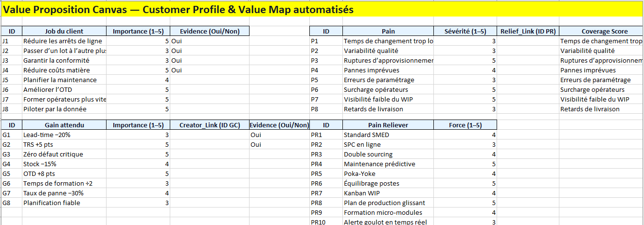Click the empty Relief_Link cell in row P1

click(528, 41)
